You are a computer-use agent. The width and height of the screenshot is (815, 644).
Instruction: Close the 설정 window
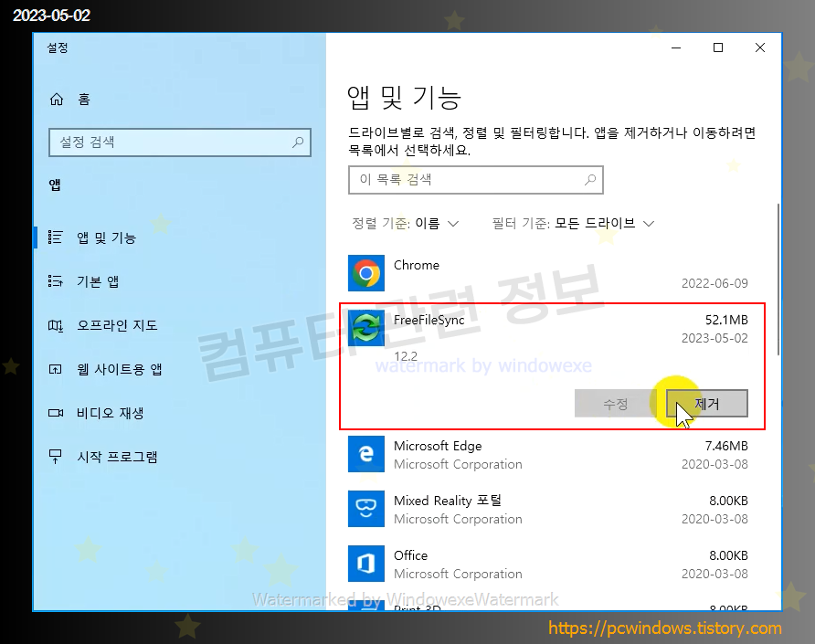(x=760, y=48)
